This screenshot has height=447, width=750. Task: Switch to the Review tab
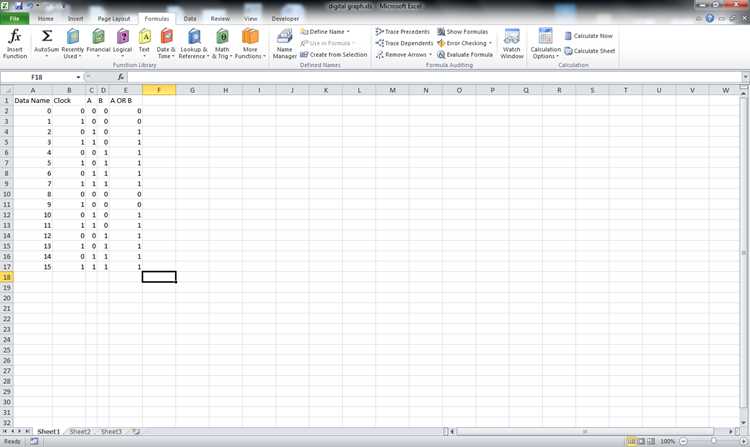[220, 18]
